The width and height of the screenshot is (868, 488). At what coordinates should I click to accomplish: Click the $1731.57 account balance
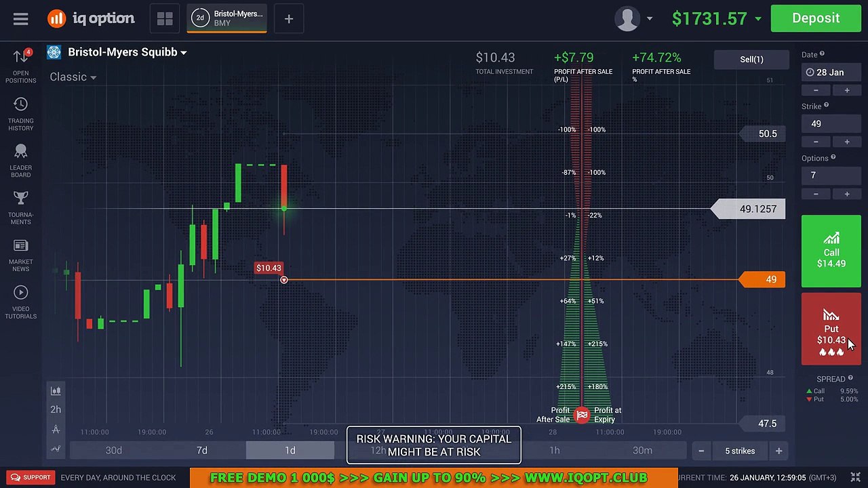[x=709, y=18]
